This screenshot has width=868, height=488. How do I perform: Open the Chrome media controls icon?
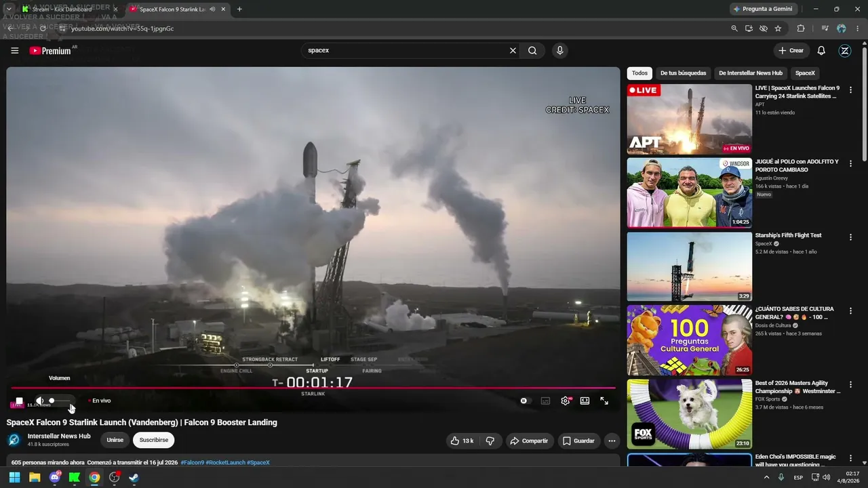click(825, 28)
